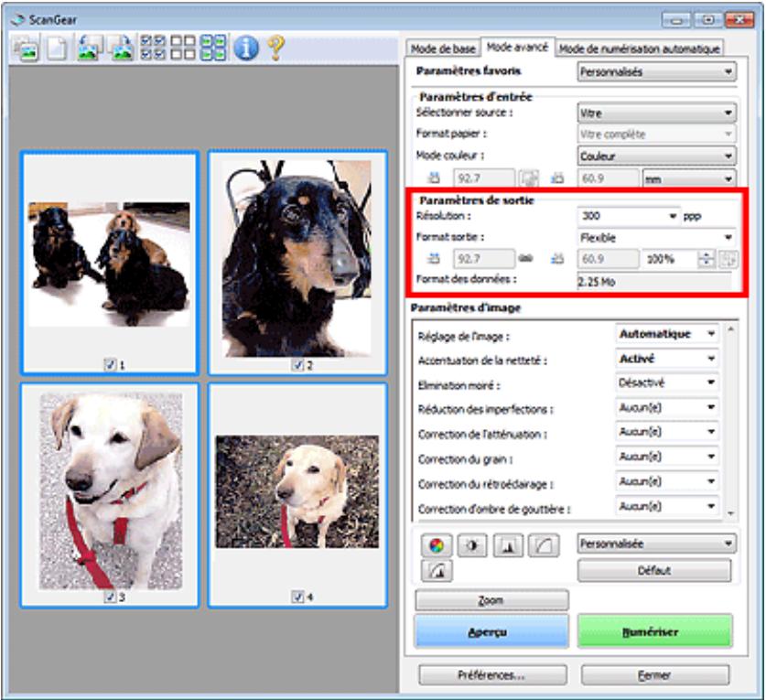Open the Correction du grain dropdown
Viewport: 766px width, 700px height.
point(666,457)
